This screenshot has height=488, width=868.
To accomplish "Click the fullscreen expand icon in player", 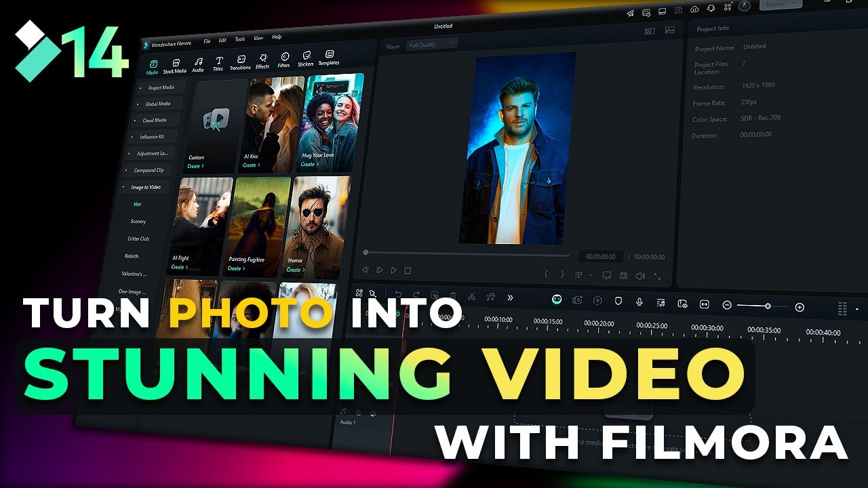I will click(657, 277).
